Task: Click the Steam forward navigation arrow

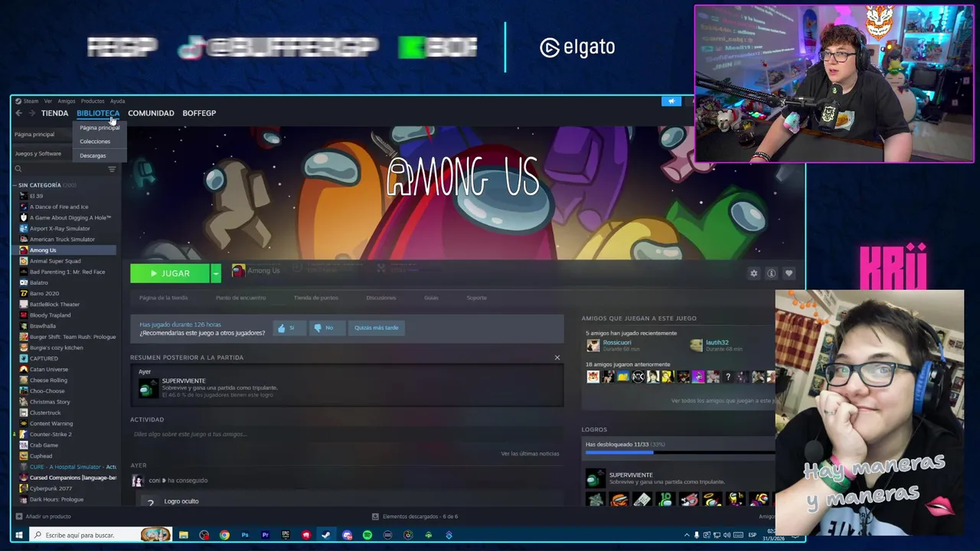Action: [x=31, y=113]
